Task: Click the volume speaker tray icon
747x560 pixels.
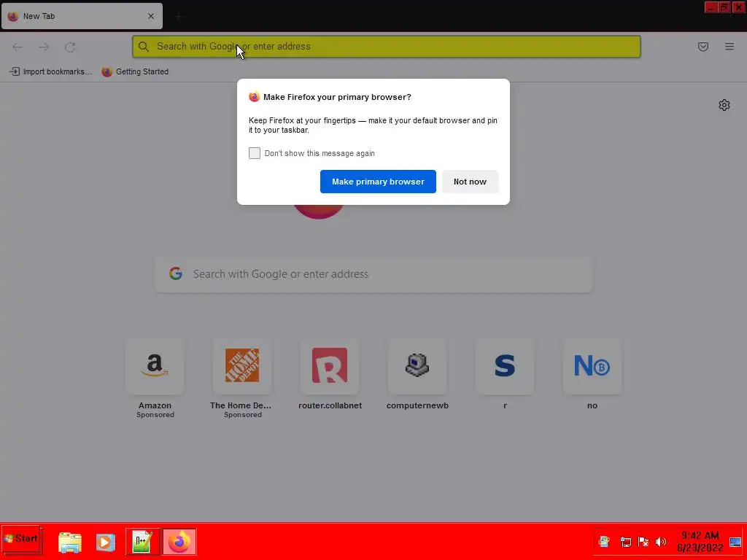Action: [x=661, y=542]
